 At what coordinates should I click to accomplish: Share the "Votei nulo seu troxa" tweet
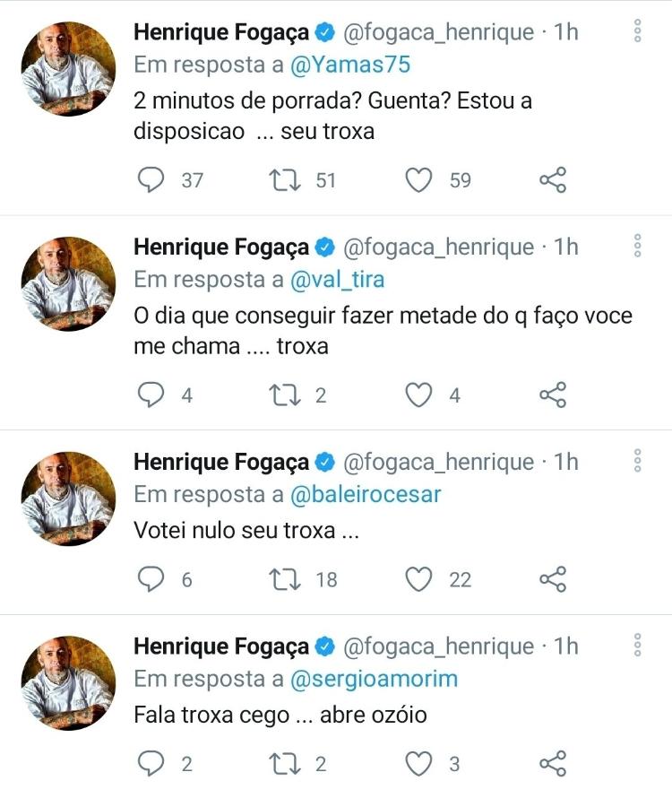tap(553, 579)
